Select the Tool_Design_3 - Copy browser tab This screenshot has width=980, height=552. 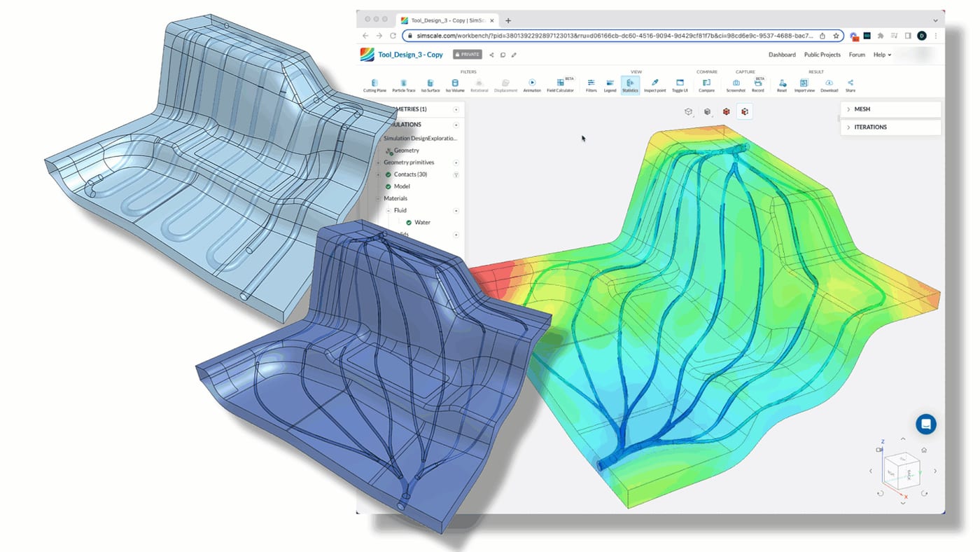pyautogui.click(x=448, y=20)
